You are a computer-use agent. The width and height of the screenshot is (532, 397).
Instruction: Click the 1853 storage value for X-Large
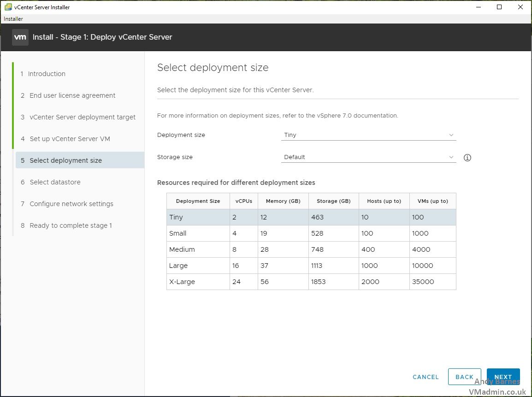318,282
